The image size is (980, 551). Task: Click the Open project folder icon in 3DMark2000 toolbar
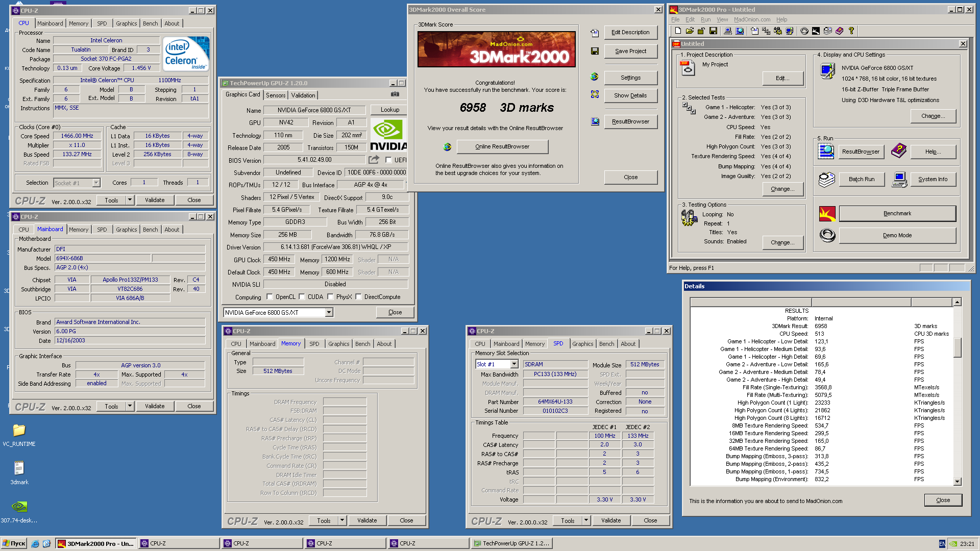click(690, 31)
